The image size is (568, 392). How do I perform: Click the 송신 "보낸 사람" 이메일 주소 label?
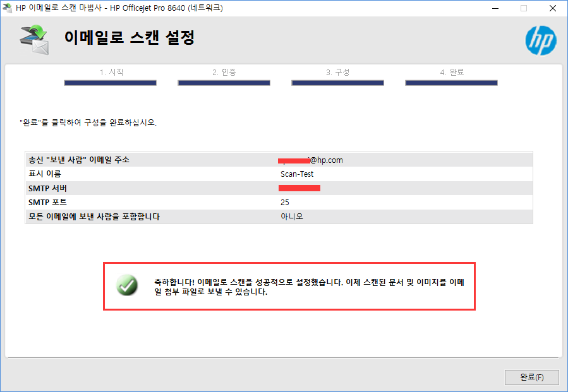(x=79, y=160)
